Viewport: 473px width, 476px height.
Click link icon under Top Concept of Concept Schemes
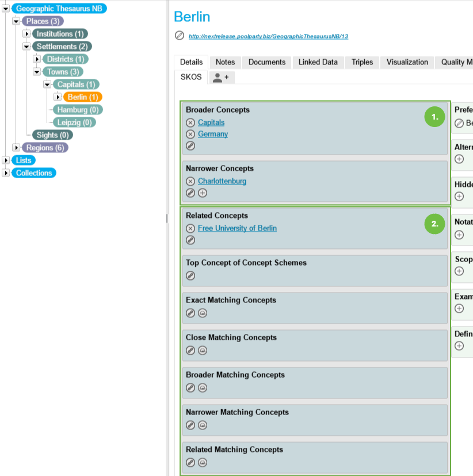pyautogui.click(x=190, y=275)
